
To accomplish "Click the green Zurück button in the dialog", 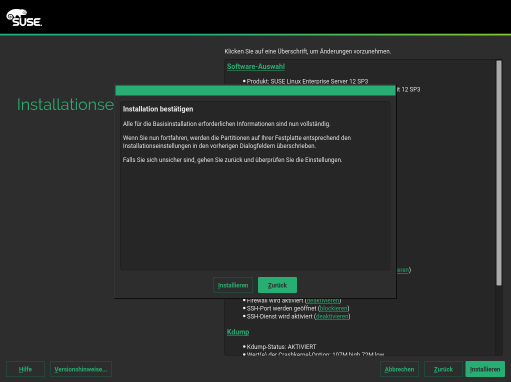I will (277, 285).
